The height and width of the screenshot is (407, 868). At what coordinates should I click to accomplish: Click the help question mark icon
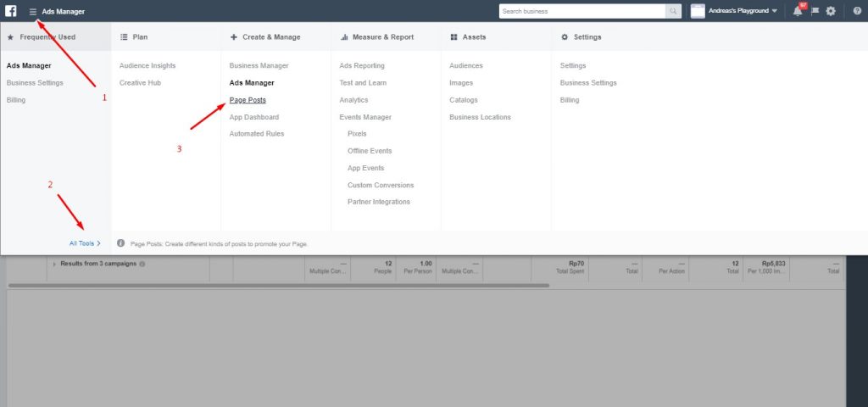coord(858,11)
